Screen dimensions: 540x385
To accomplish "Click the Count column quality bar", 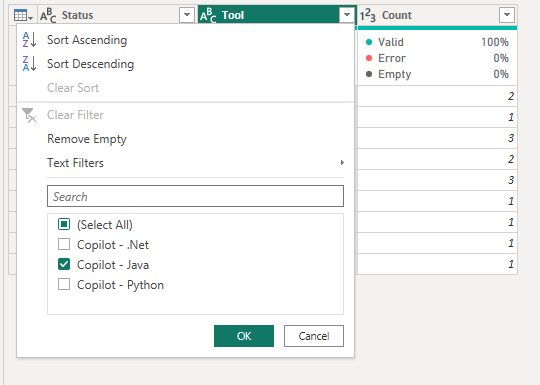I will click(x=437, y=28).
